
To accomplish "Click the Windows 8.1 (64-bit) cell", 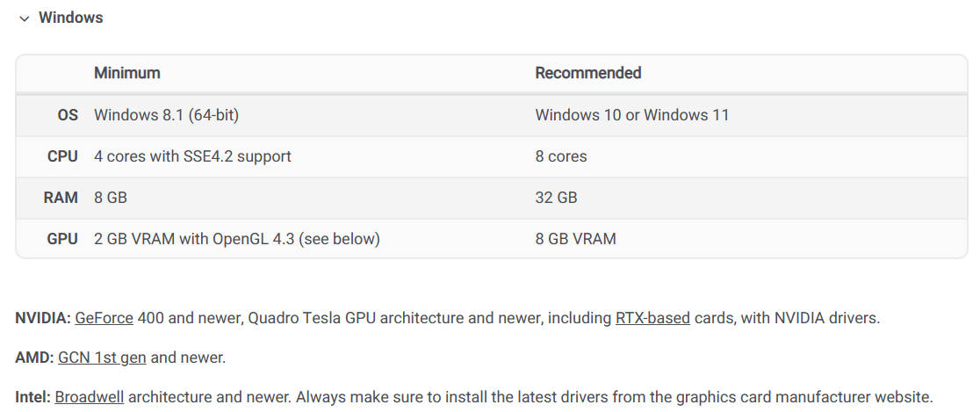I will click(x=166, y=115).
